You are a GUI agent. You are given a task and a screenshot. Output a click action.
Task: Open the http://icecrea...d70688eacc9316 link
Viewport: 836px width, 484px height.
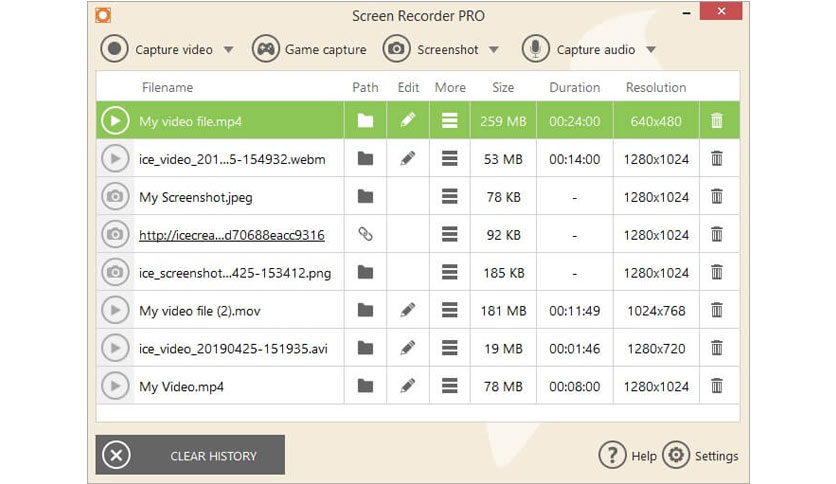[231, 235]
